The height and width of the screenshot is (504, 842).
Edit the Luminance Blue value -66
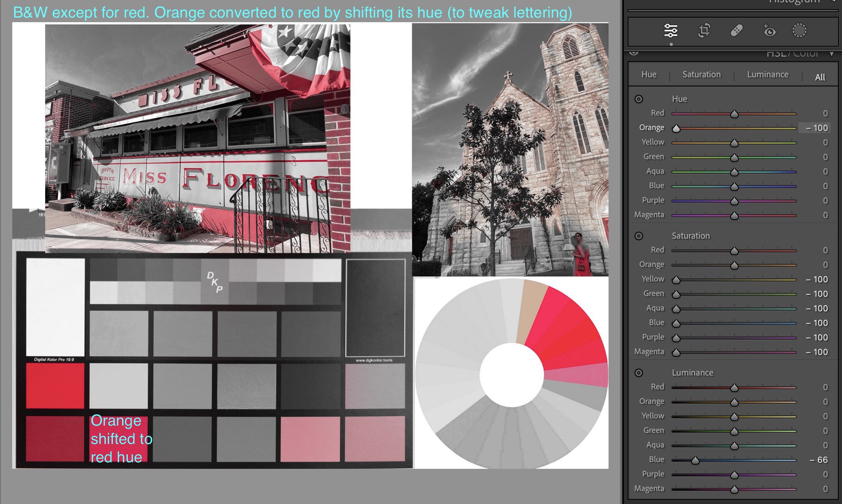pos(819,460)
